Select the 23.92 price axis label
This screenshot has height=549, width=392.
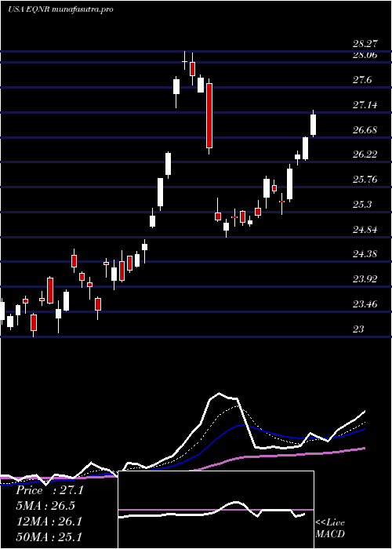(x=365, y=279)
